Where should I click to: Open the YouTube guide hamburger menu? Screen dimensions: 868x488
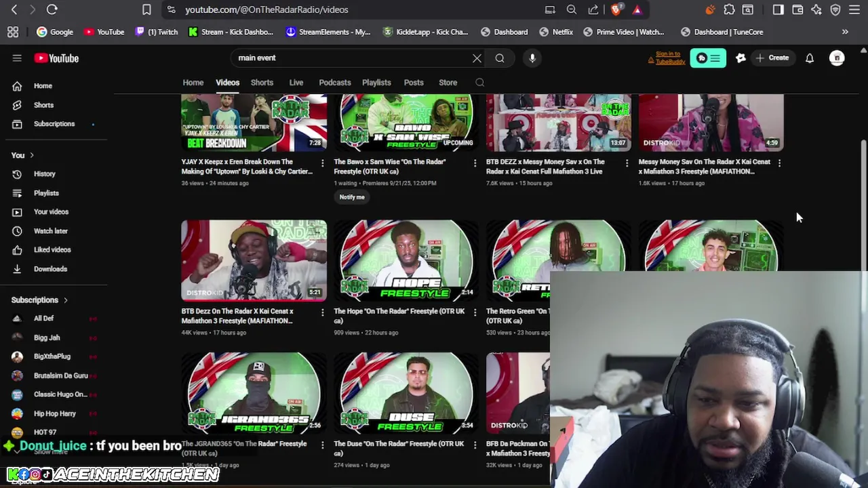click(17, 58)
